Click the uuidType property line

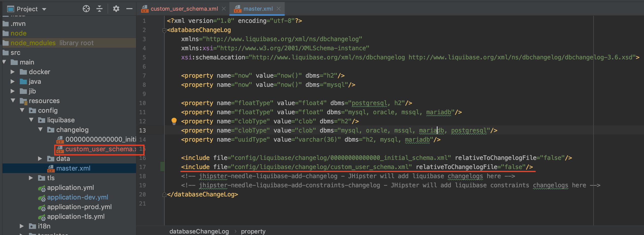(311, 140)
